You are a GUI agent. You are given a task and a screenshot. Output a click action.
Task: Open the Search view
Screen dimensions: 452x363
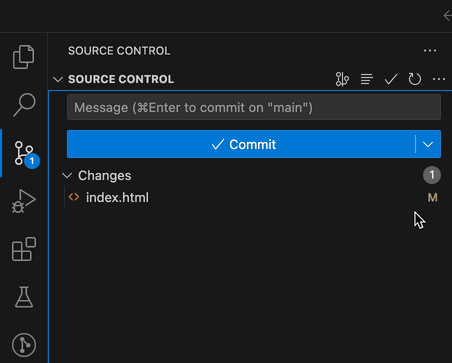[24, 105]
